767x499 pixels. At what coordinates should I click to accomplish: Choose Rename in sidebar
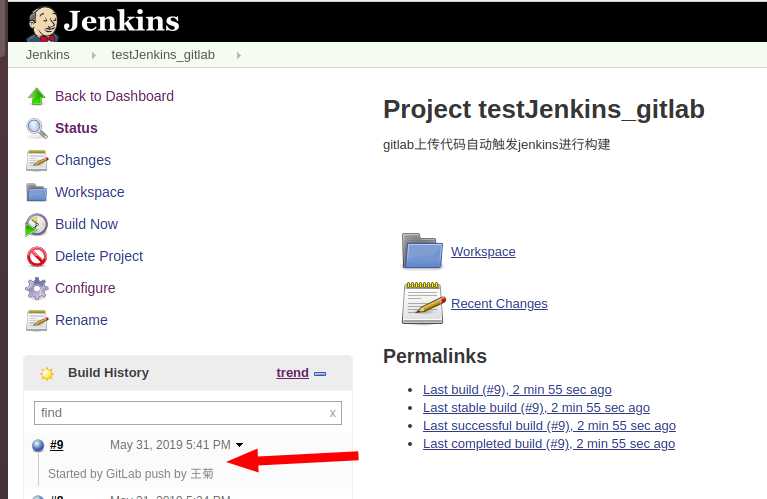click(81, 320)
